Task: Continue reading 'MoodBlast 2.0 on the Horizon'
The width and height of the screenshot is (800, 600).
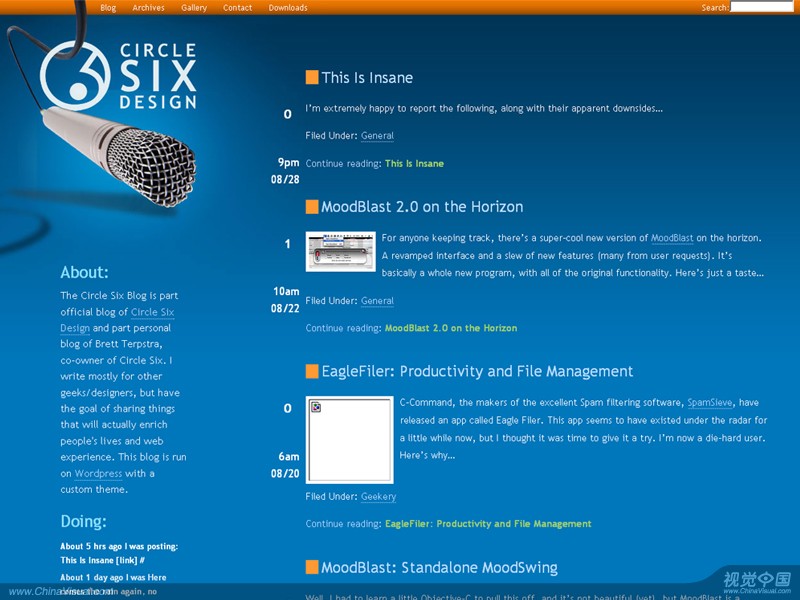Action: [x=451, y=328]
